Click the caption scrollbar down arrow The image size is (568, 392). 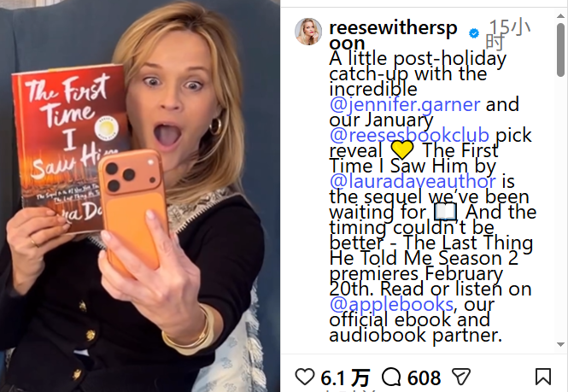[x=560, y=344]
